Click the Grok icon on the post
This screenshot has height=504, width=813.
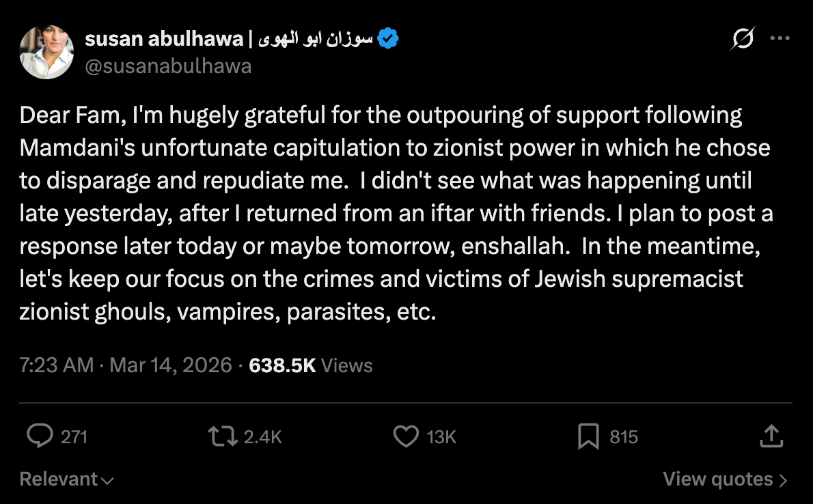pyautogui.click(x=742, y=40)
